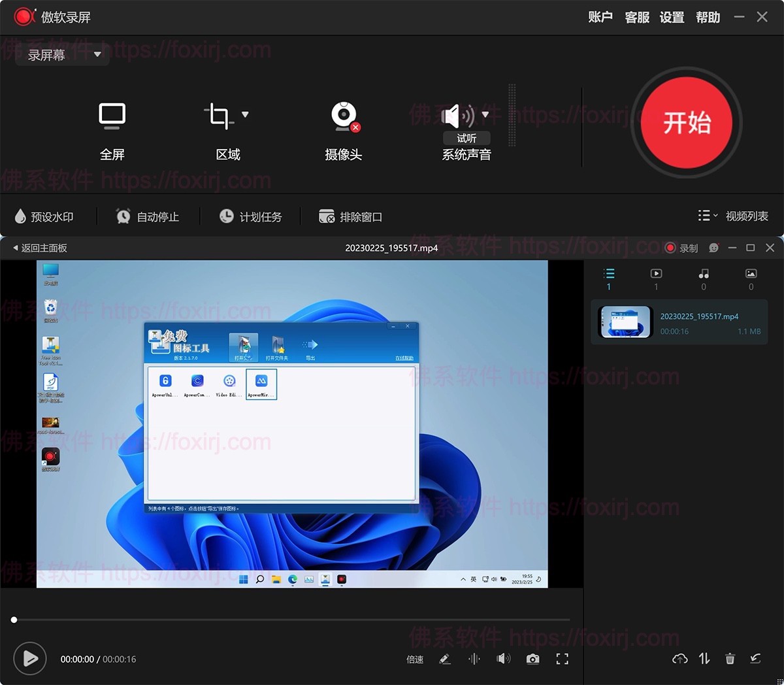This screenshot has height=685, width=784.
Task: Mute the playback volume
Action: (503, 659)
